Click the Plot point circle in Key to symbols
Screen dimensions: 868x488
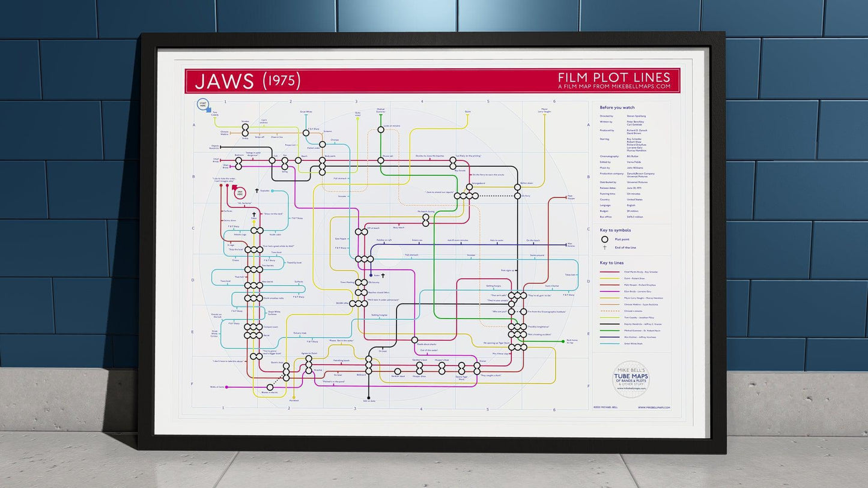pos(605,239)
